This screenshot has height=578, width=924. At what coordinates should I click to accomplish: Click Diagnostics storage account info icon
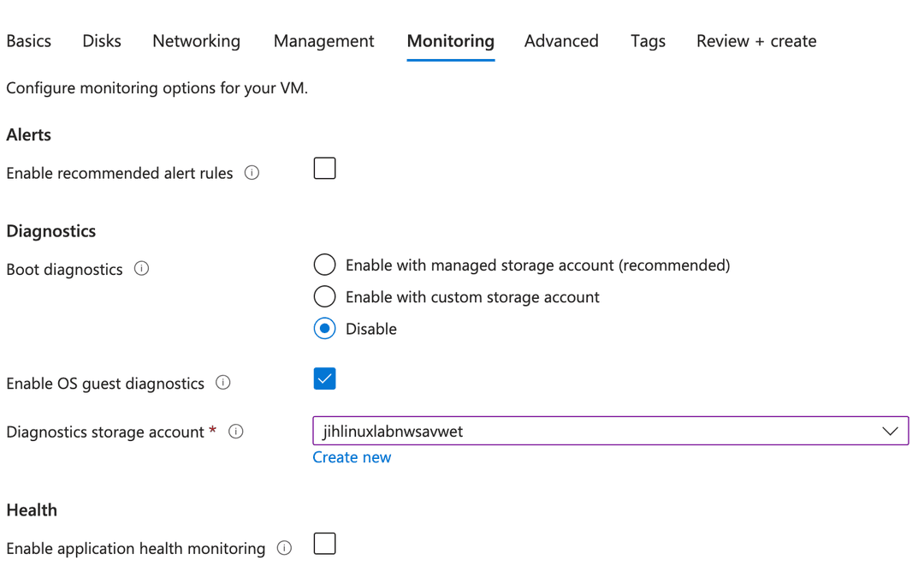click(x=236, y=432)
